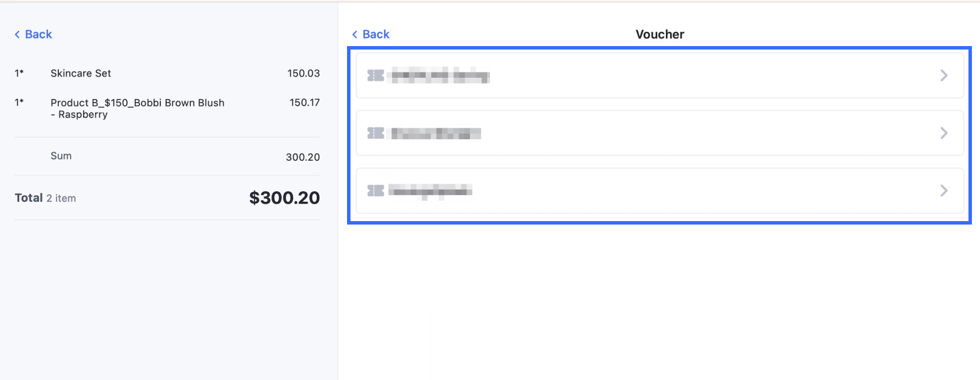Click the voucher stub icon in the bottom card

(376, 191)
